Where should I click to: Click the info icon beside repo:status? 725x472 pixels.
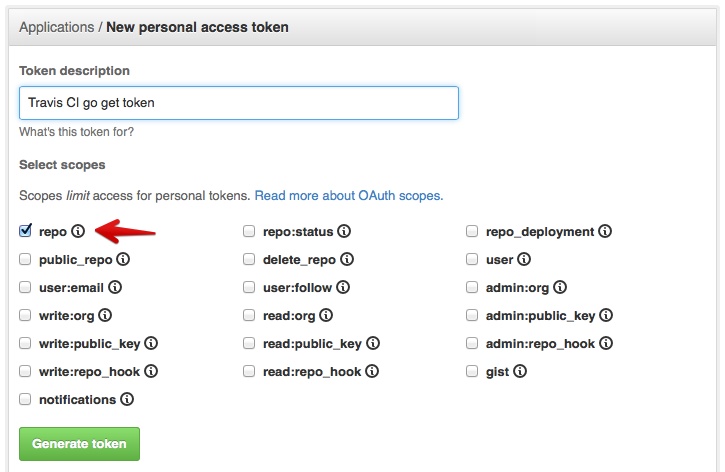pos(344,232)
